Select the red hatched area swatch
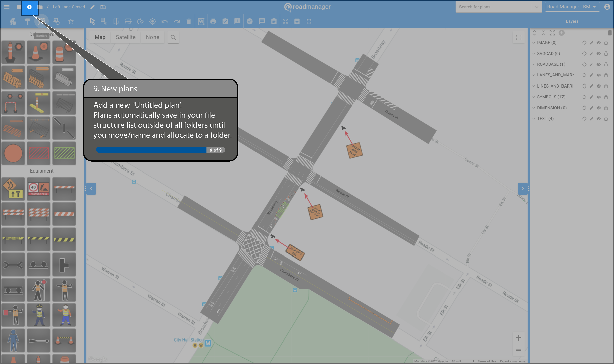The image size is (614, 364). (x=39, y=153)
